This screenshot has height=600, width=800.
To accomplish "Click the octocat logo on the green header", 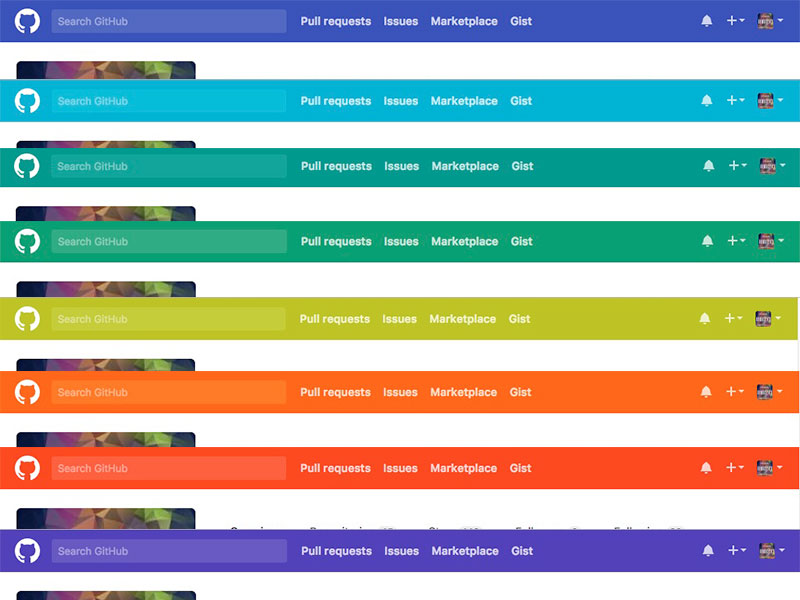I will pyautogui.click(x=27, y=241).
